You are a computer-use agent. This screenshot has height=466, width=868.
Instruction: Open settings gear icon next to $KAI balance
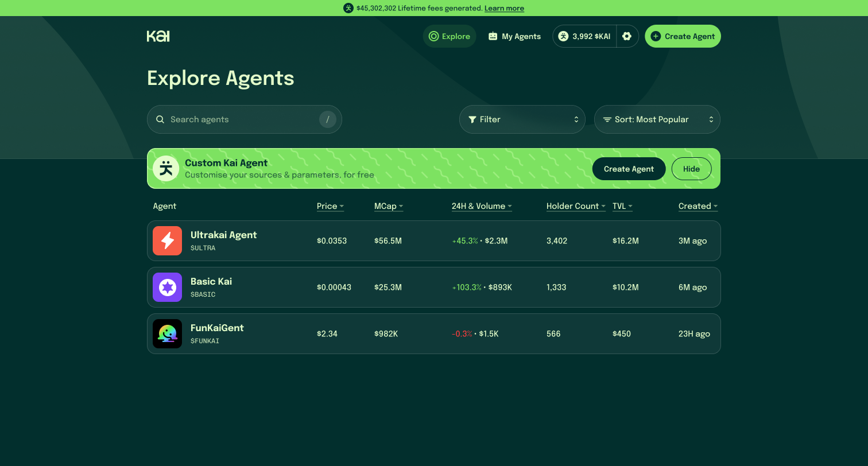(x=627, y=36)
